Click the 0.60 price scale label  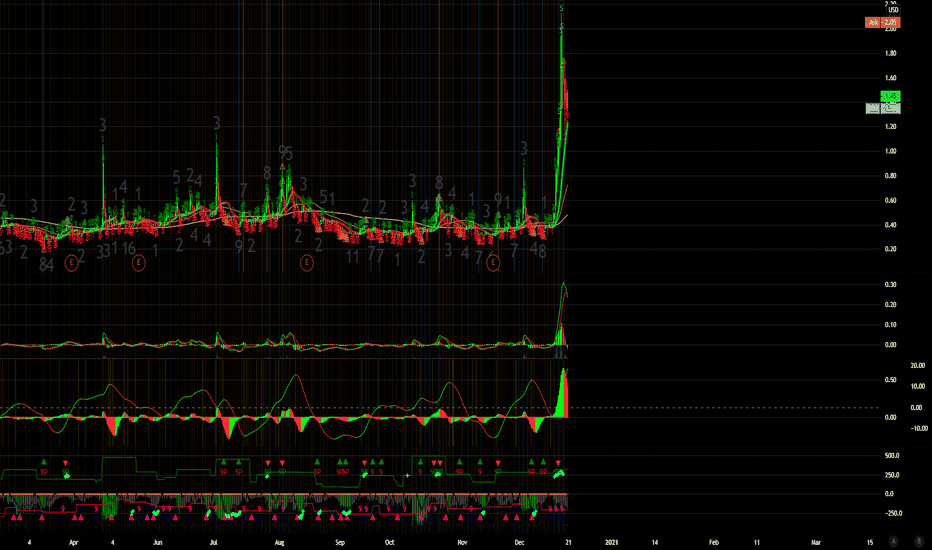coord(890,200)
